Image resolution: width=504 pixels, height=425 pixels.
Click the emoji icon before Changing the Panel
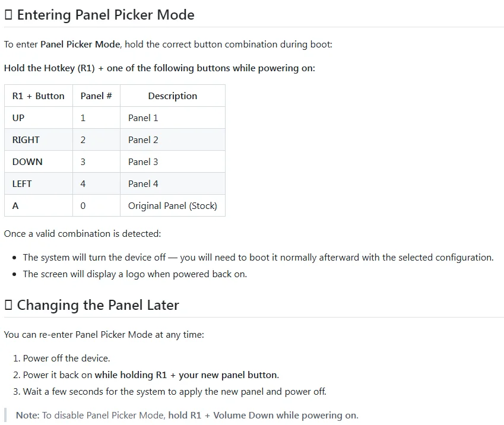click(x=8, y=305)
